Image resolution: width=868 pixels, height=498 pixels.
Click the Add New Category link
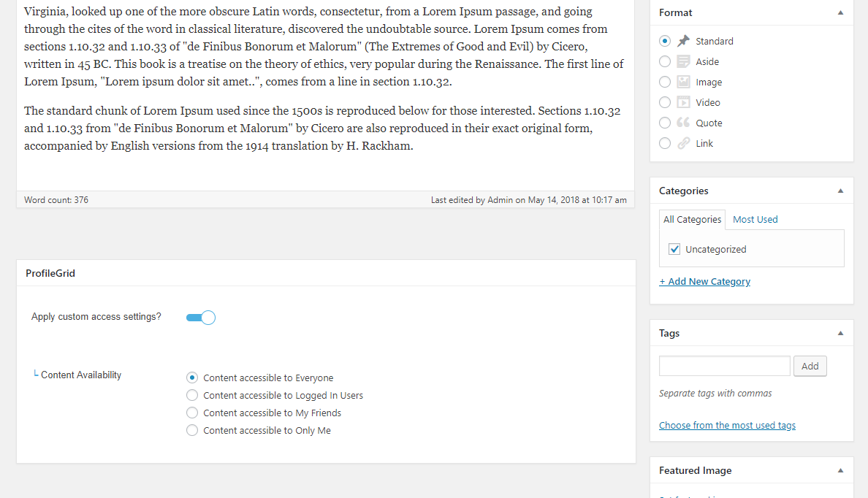[x=704, y=282]
